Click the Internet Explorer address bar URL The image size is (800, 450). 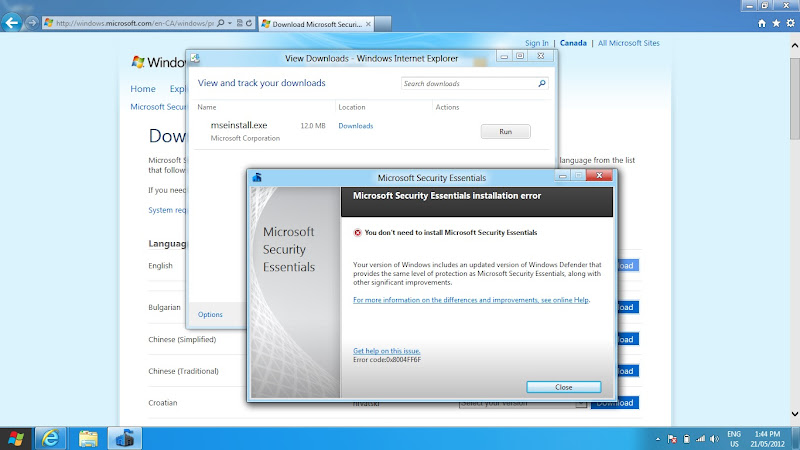coord(135,23)
